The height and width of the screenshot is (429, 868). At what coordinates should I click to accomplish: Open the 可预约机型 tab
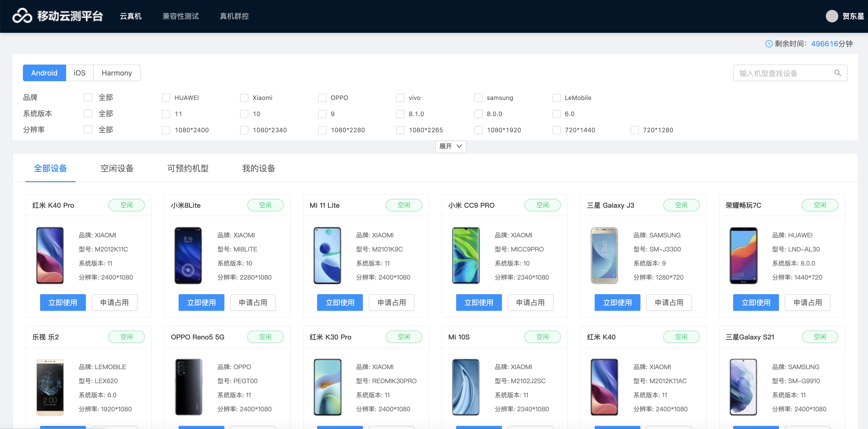coord(188,168)
